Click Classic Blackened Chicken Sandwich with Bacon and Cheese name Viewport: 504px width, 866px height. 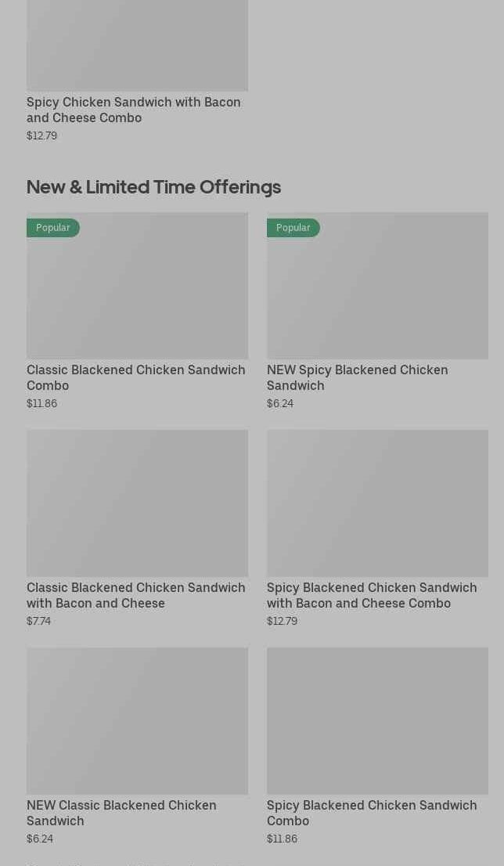click(x=135, y=595)
